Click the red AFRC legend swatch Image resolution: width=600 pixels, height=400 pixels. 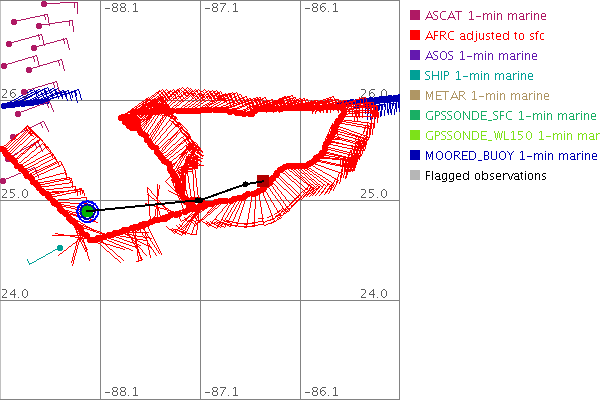pos(415,36)
